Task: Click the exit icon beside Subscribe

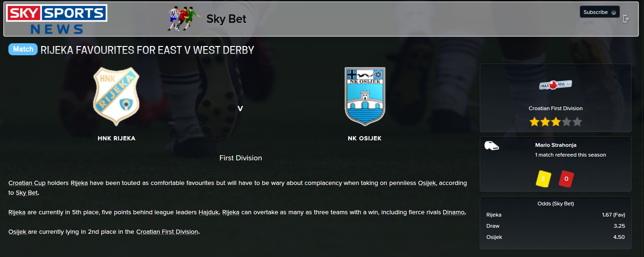Action: click(626, 19)
